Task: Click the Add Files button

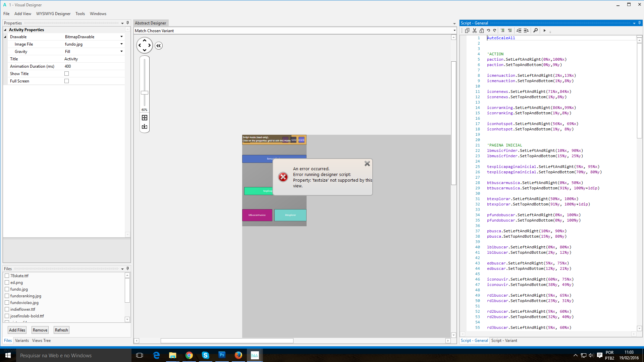Action: [x=17, y=330]
